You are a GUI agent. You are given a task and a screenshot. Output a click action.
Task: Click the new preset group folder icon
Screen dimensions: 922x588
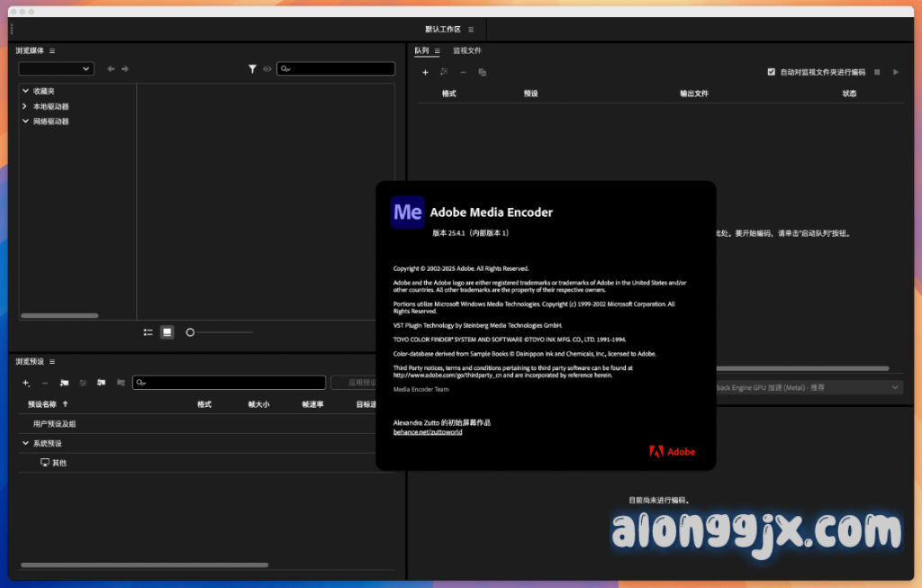point(64,383)
